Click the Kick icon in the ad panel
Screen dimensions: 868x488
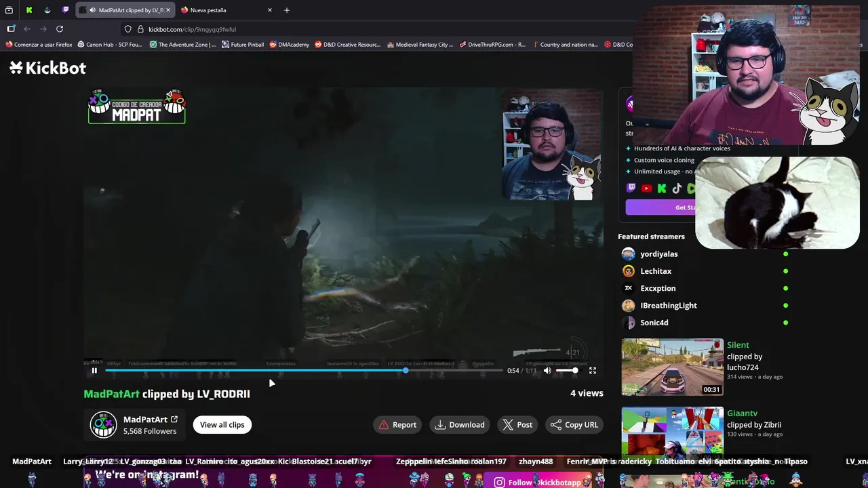coord(662,189)
